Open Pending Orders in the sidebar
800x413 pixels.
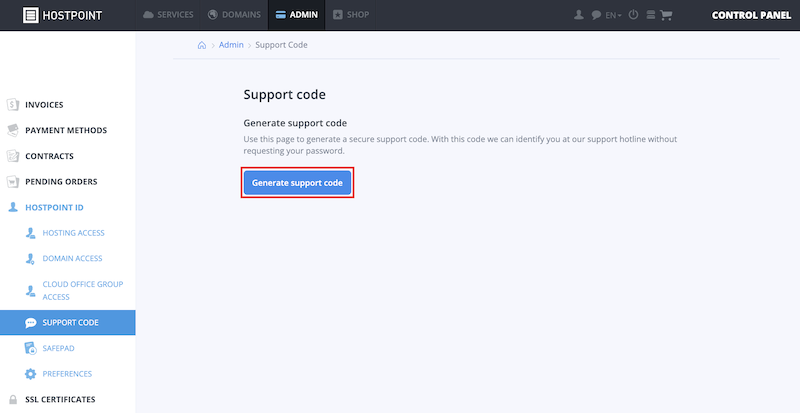[61, 182]
